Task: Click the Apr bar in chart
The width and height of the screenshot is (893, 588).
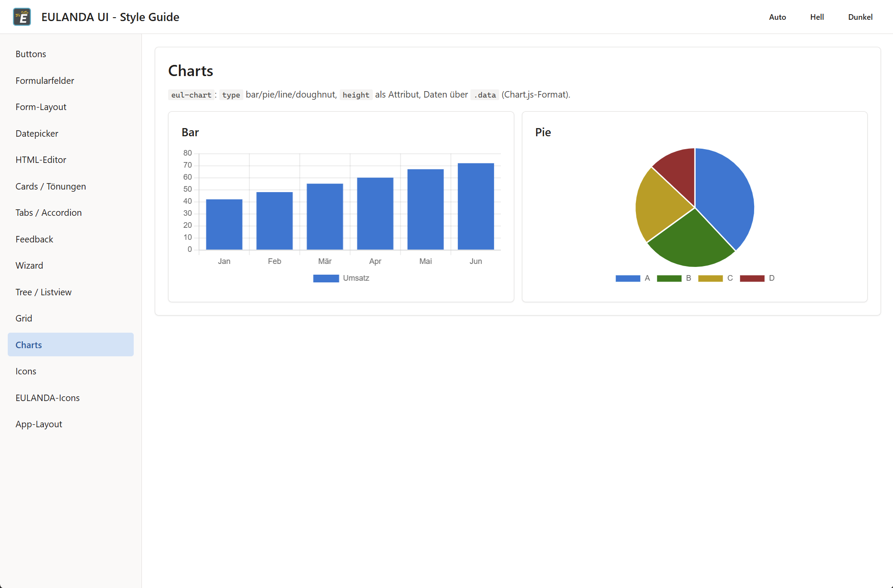Action: tap(375, 214)
